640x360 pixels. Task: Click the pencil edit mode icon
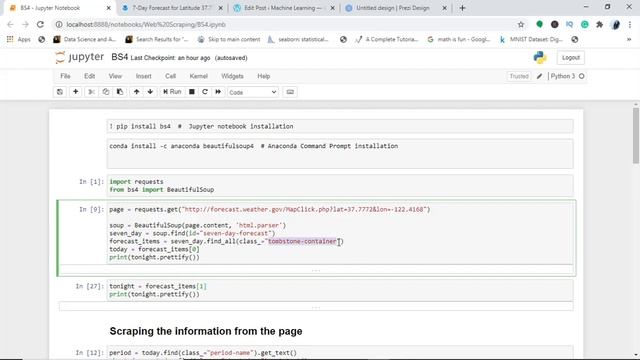(x=539, y=76)
